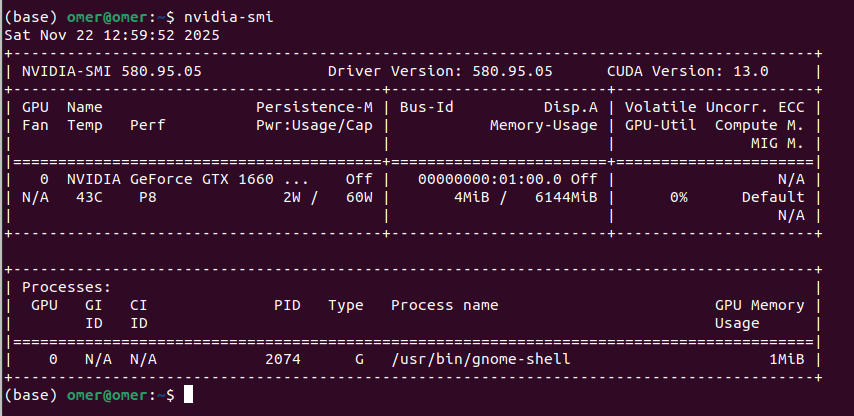Click the 0% GPU utilization value

click(678, 197)
